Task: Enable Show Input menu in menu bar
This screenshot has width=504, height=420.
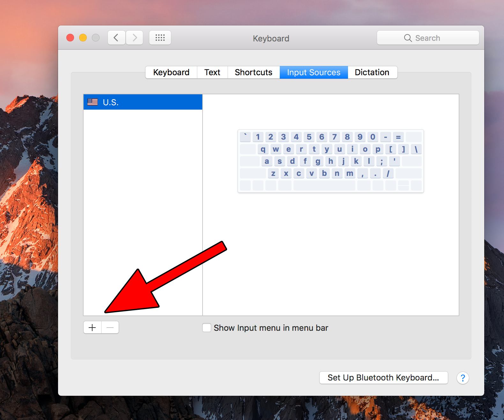Action: click(207, 328)
